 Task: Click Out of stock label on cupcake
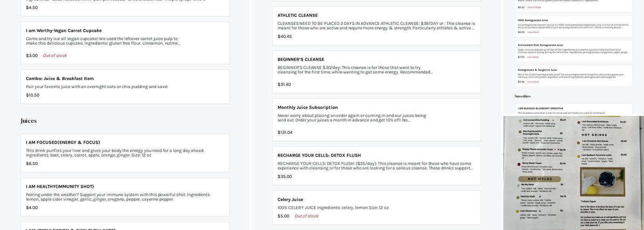pos(55,56)
